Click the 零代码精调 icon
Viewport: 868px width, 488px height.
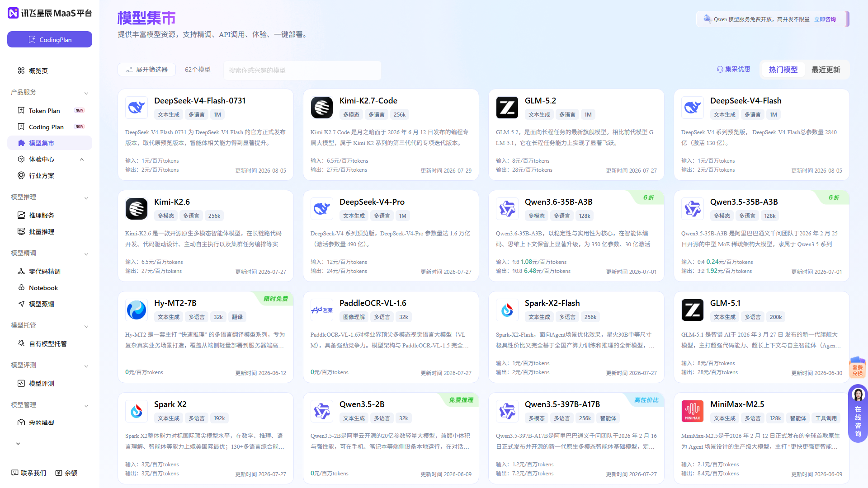coord(21,271)
